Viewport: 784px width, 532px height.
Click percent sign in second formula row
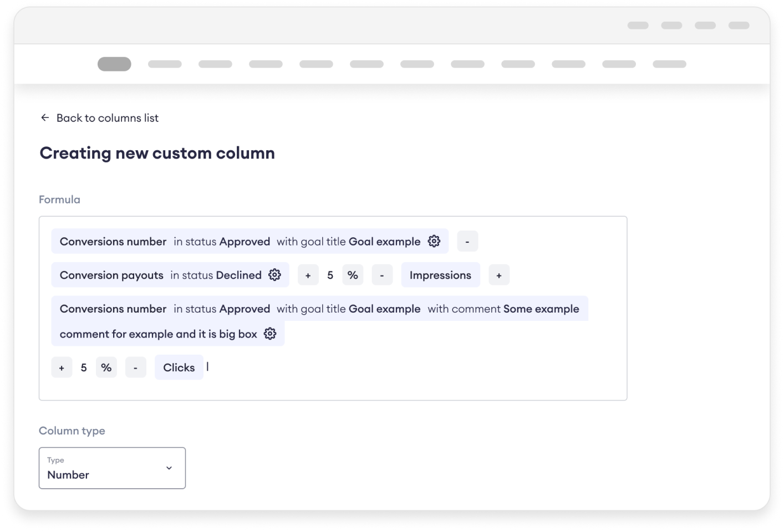pyautogui.click(x=353, y=275)
